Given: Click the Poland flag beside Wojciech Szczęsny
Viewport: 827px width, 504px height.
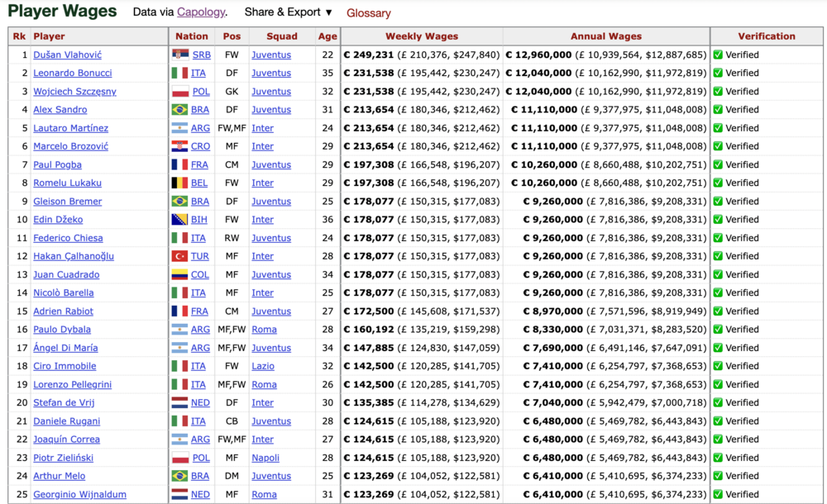Looking at the screenshot, I should coord(179,92).
